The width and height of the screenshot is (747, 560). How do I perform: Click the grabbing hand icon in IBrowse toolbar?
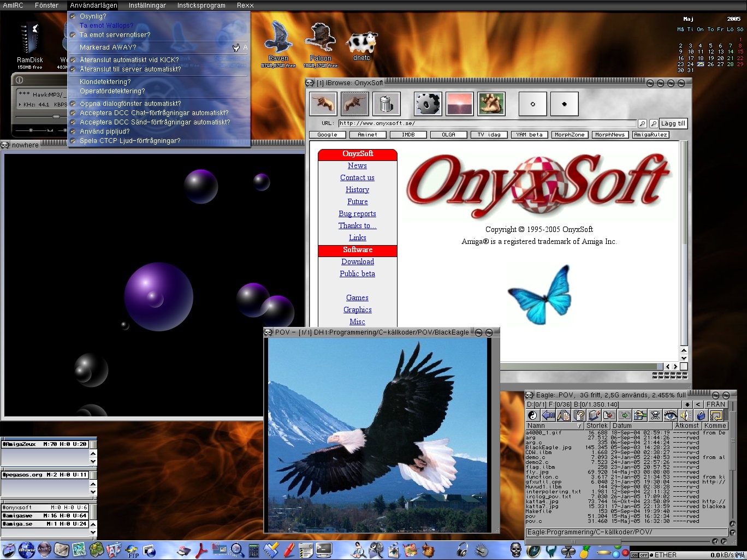491,104
